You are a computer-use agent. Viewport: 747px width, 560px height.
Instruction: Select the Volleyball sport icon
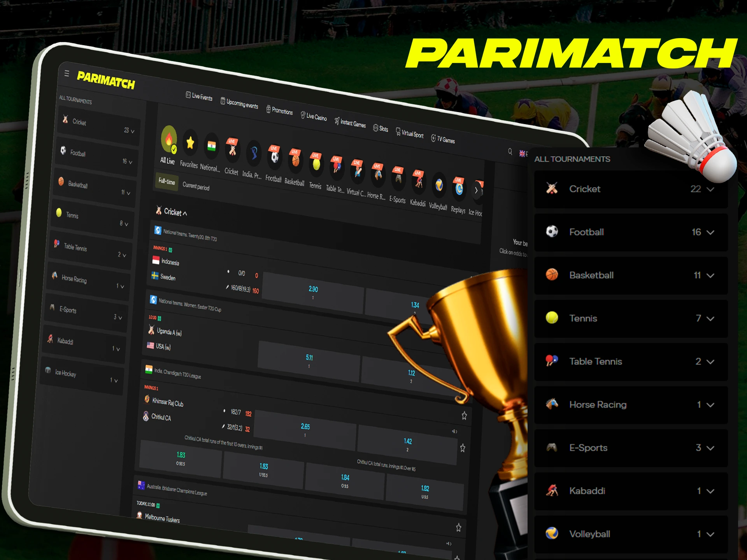coord(439,185)
